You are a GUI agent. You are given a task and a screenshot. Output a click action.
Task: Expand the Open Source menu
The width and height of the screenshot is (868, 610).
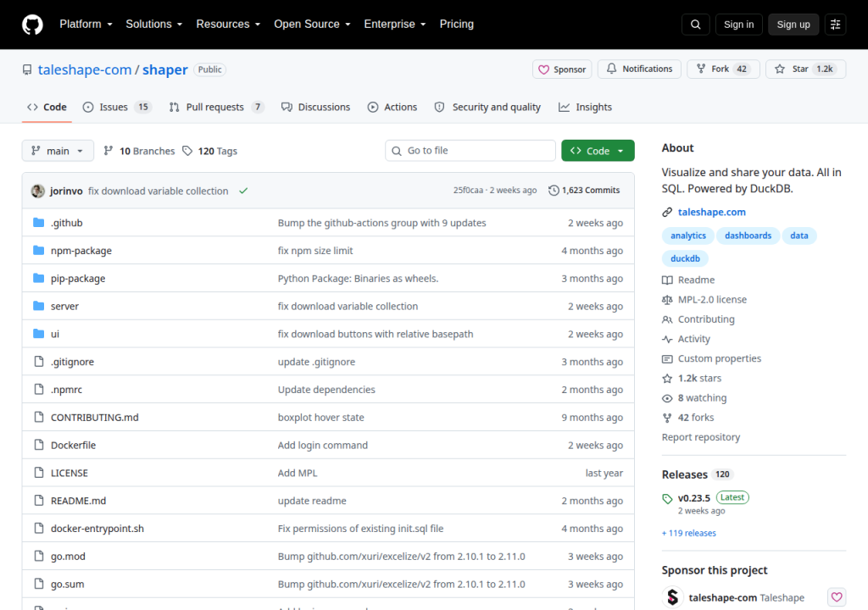[312, 25]
